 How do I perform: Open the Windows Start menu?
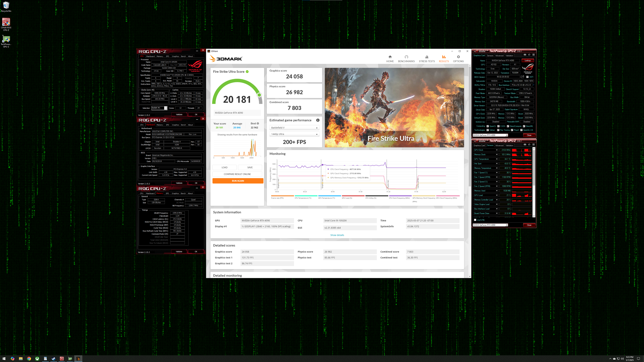tap(4, 358)
